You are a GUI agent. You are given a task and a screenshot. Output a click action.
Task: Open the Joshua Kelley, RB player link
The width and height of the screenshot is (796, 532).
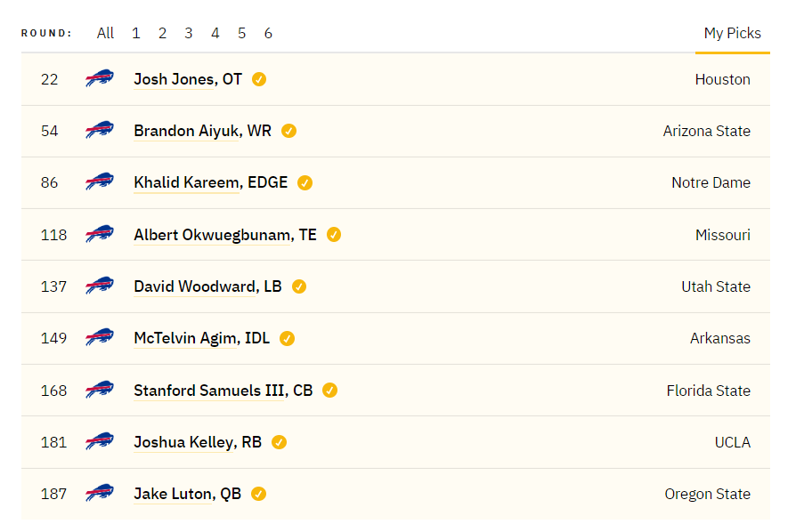pos(198,442)
